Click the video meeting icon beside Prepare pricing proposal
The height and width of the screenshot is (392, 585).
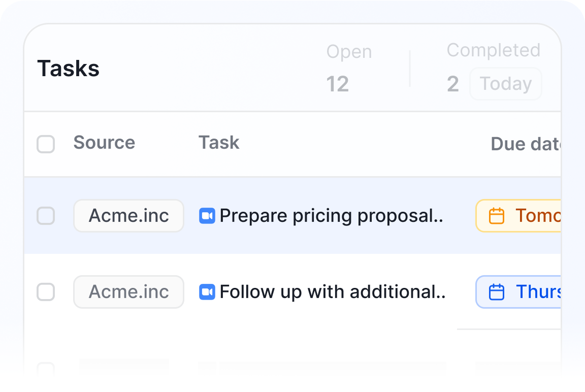click(207, 216)
